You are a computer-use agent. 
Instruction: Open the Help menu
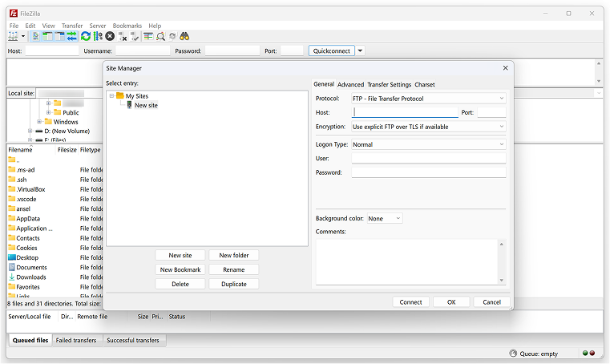click(155, 26)
